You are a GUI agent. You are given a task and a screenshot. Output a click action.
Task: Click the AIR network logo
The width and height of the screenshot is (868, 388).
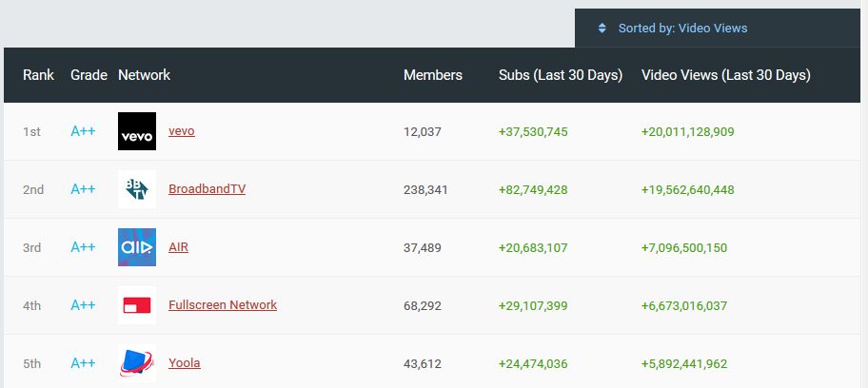pos(137,247)
